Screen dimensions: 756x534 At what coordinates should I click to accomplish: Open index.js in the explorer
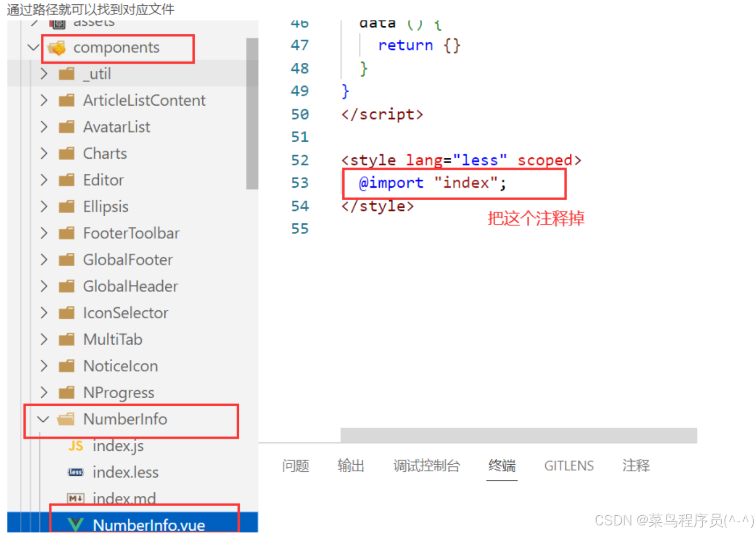(x=118, y=446)
